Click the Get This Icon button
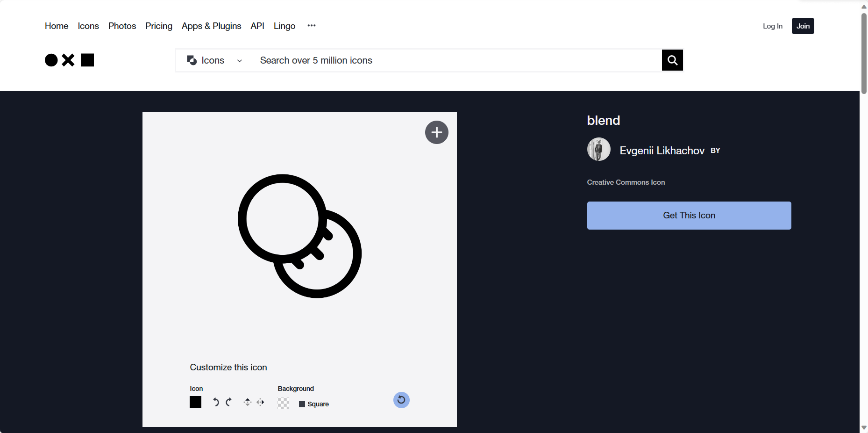The height and width of the screenshot is (433, 868). (x=689, y=216)
